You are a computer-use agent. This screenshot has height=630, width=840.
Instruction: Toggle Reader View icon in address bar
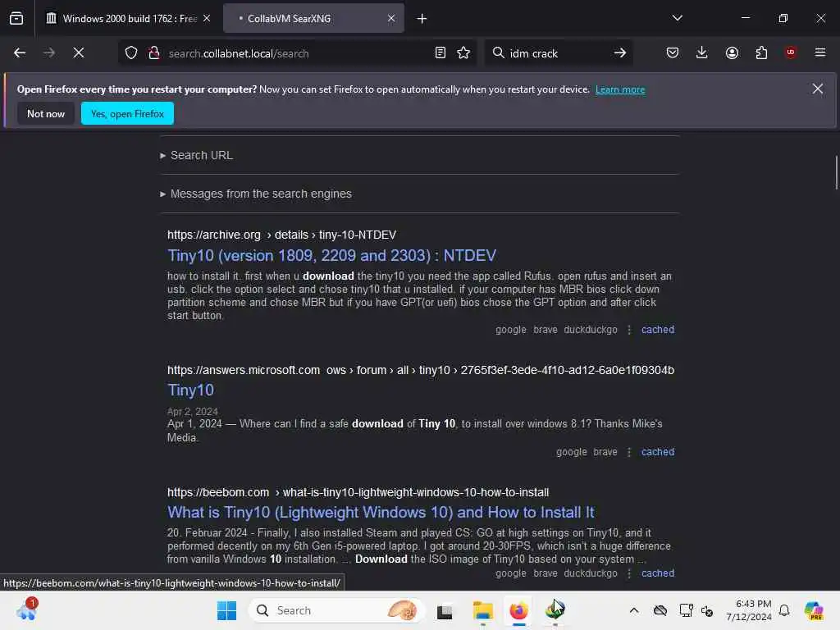tap(441, 53)
